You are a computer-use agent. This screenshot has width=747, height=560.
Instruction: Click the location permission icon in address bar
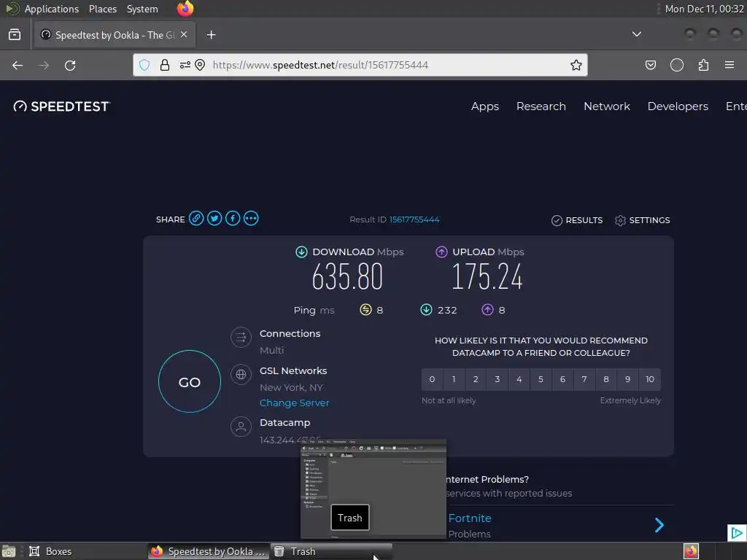[200, 65]
